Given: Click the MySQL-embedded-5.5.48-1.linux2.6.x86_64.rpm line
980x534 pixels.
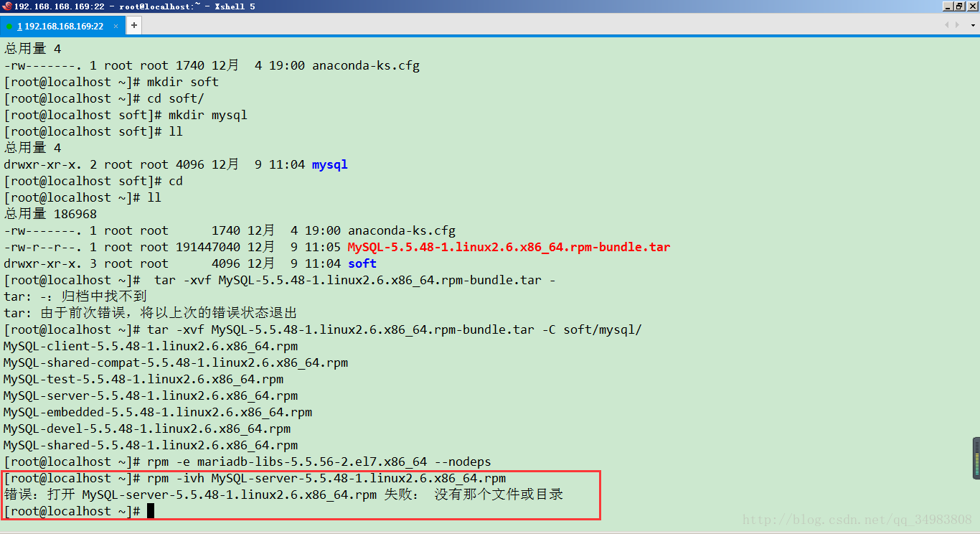Looking at the screenshot, I should pyautogui.click(x=157, y=412).
